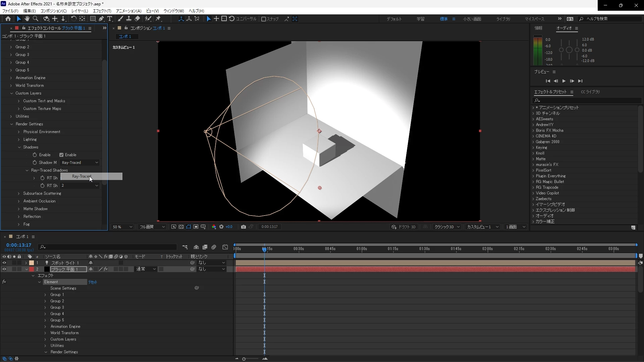Open Shadow Mode Ray-Traced dropdown
This screenshot has height=362, width=644.
[80, 163]
